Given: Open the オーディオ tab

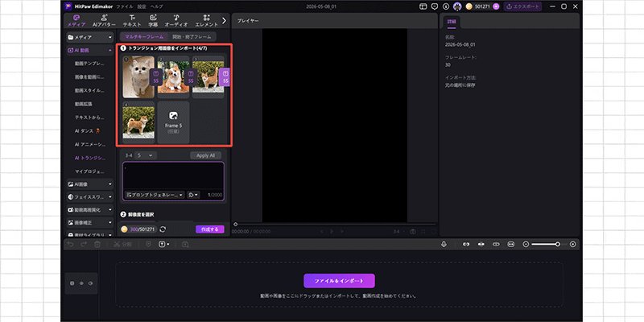Looking at the screenshot, I should pyautogui.click(x=175, y=21).
